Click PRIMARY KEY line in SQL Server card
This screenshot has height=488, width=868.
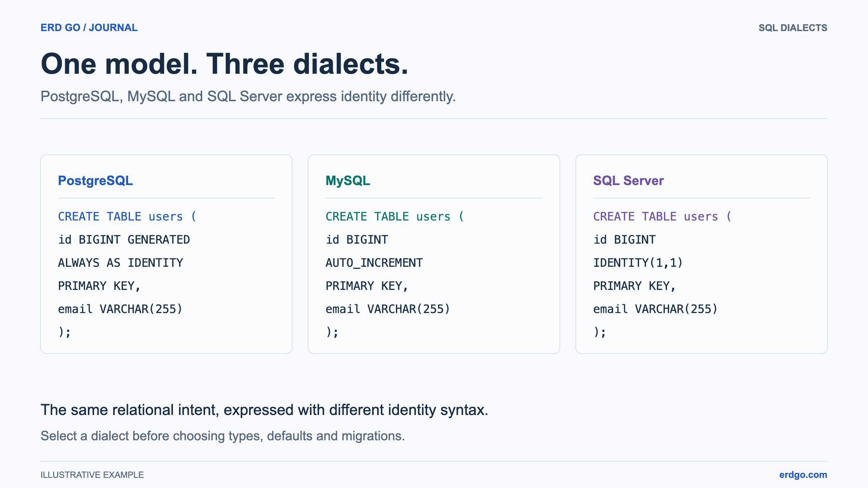tap(635, 286)
